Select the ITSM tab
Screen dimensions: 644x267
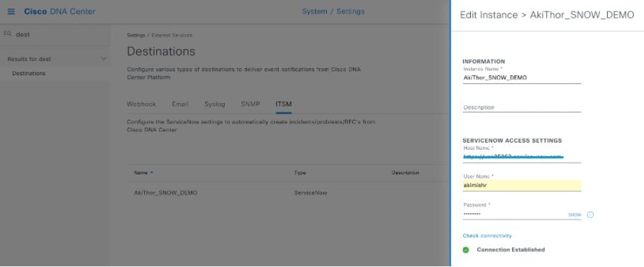pyautogui.click(x=284, y=104)
